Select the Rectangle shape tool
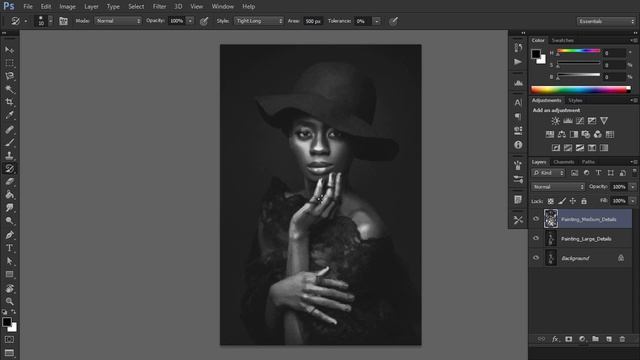 (x=9, y=274)
